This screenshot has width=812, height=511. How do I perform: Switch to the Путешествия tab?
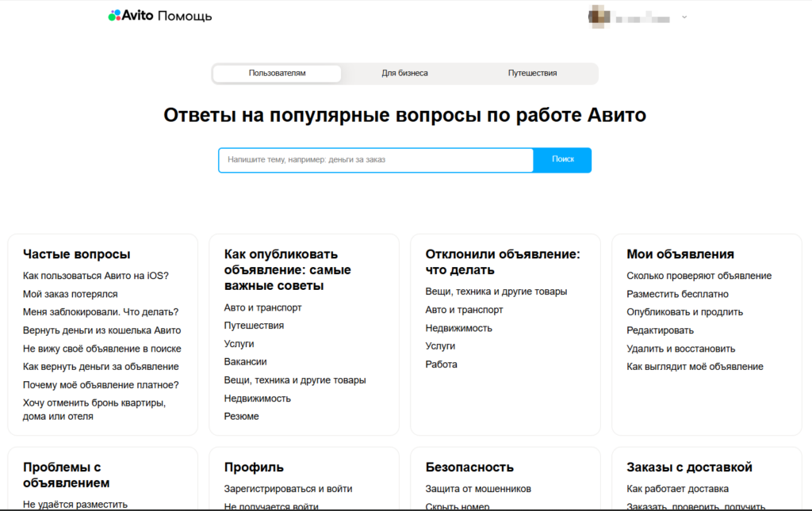coord(532,74)
